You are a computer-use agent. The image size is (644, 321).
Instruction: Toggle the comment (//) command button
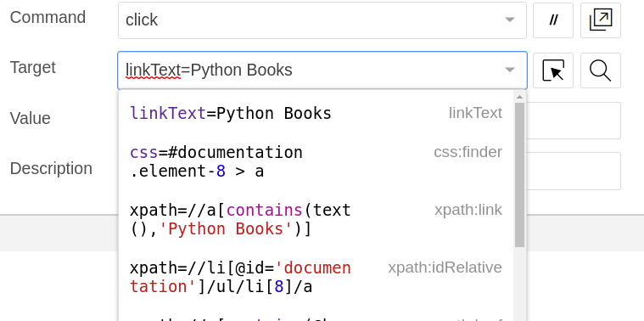click(553, 20)
